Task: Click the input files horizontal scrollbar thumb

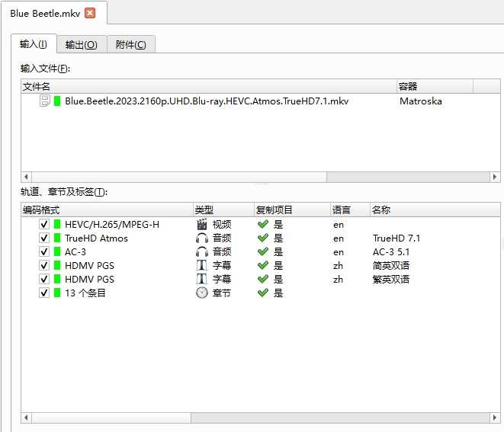Action: [x=179, y=177]
